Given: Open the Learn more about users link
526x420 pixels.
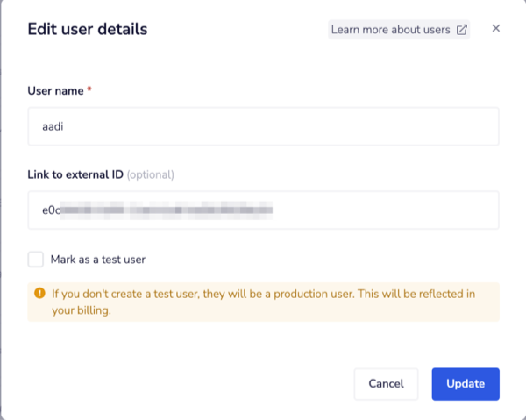Looking at the screenshot, I should [x=392, y=30].
